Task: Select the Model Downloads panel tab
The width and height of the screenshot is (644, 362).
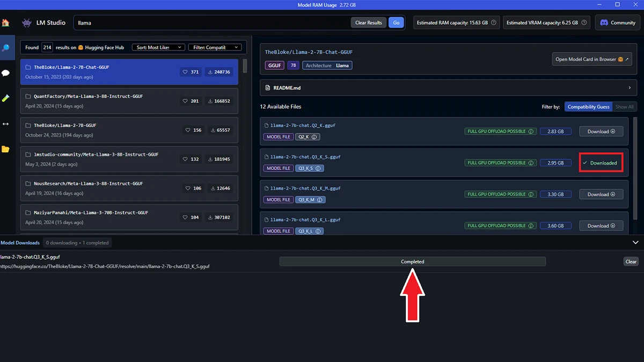Action: [20, 243]
